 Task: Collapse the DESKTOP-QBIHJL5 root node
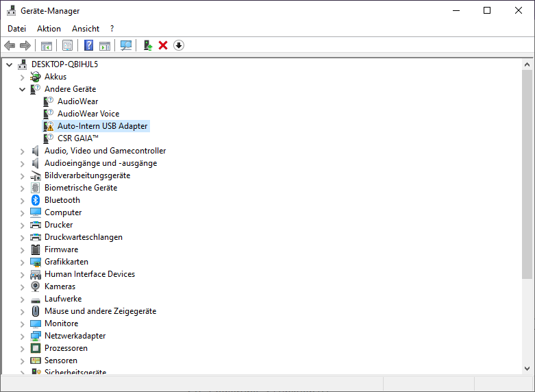tap(10, 64)
